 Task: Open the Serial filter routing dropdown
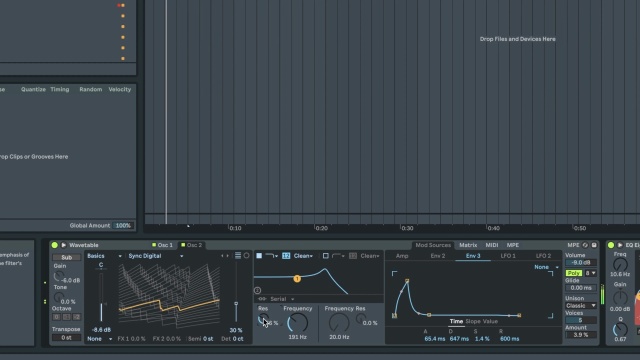(282, 299)
